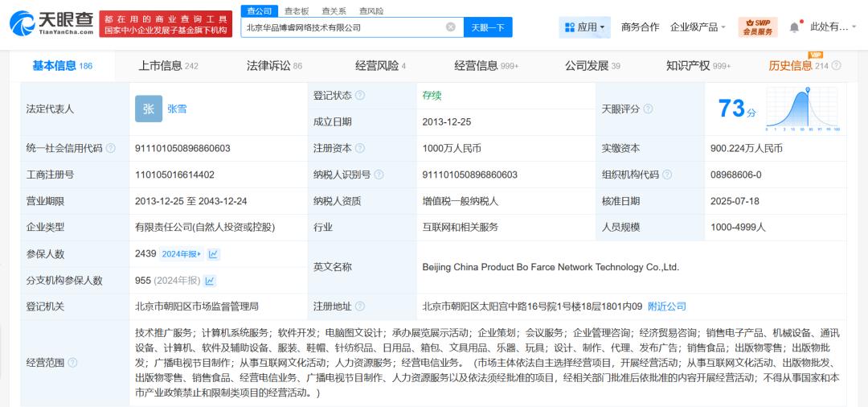The height and width of the screenshot is (407, 868).
Task: Open trend chart icon beside 参保人数 2439
Action: click(x=214, y=254)
